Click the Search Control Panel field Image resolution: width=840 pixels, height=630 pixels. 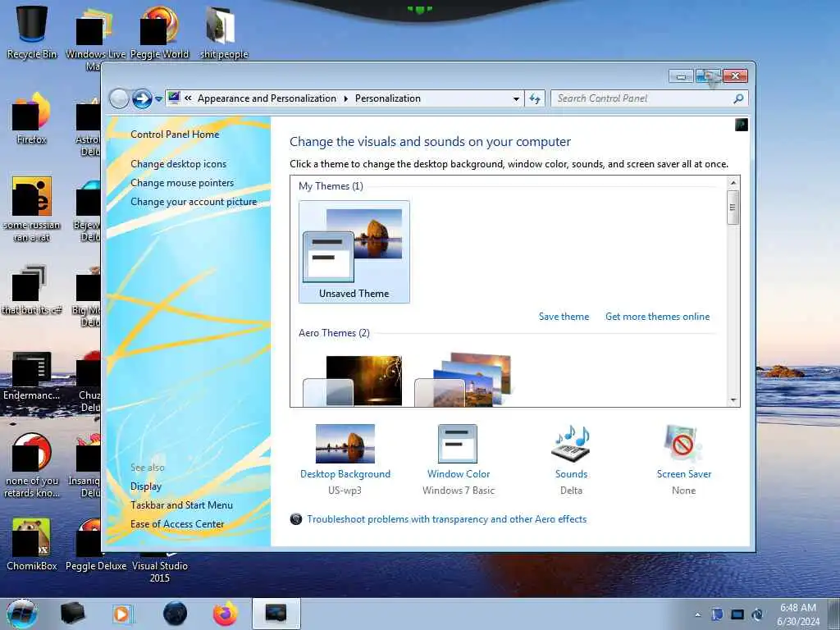pos(641,98)
